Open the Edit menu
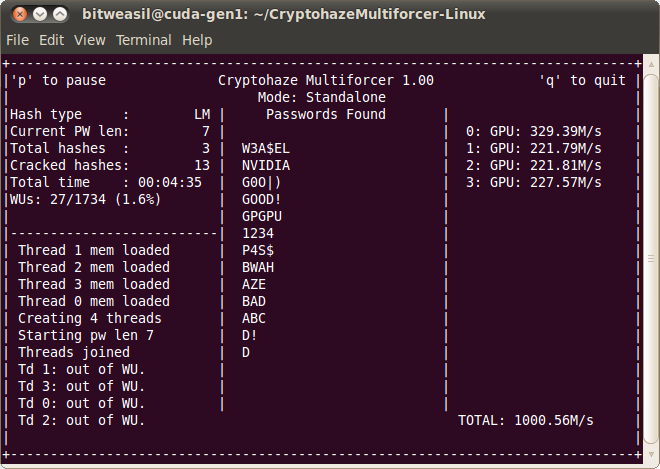 [51, 40]
